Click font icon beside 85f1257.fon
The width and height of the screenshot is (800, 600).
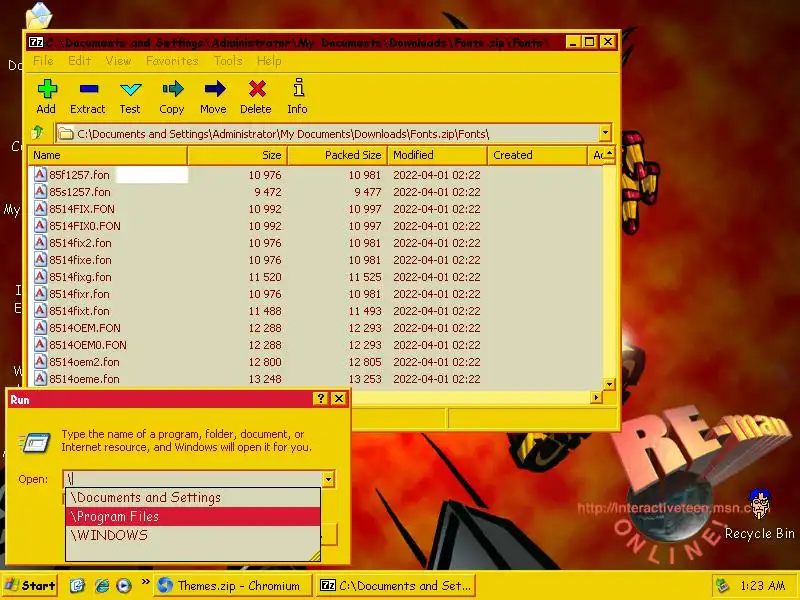point(40,174)
